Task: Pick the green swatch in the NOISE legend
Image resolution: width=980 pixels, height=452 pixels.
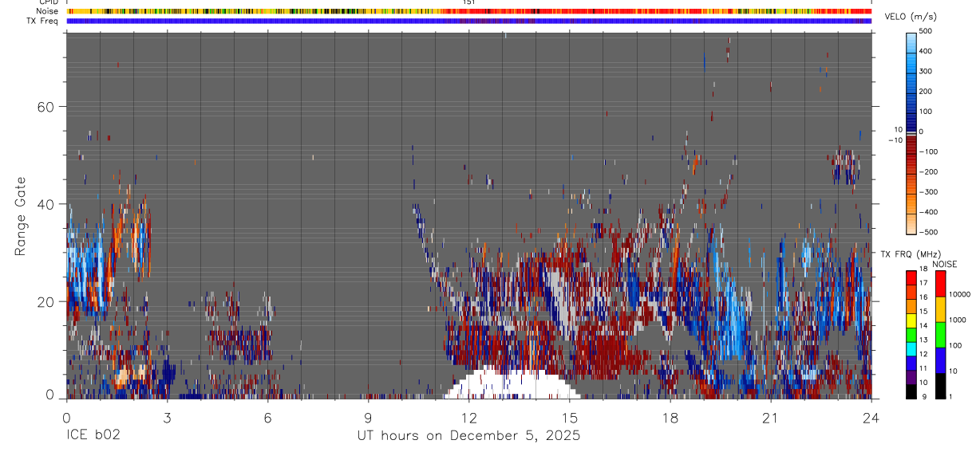Action: pos(939,335)
